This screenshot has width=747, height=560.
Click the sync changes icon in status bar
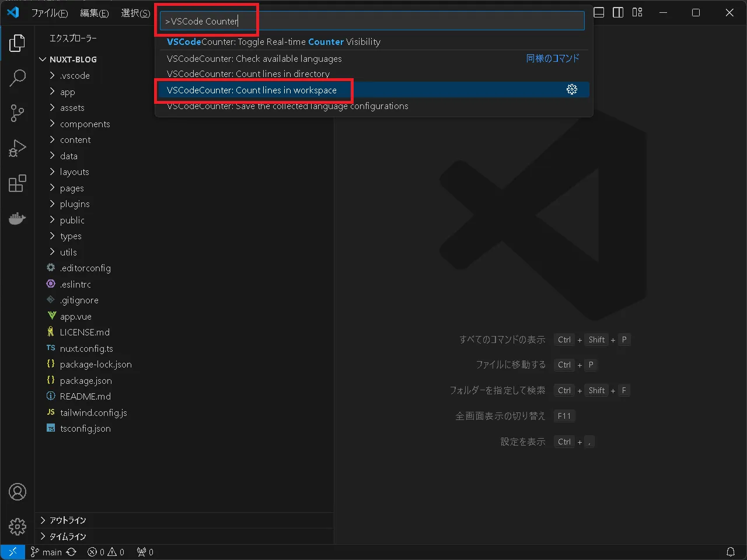click(71, 552)
